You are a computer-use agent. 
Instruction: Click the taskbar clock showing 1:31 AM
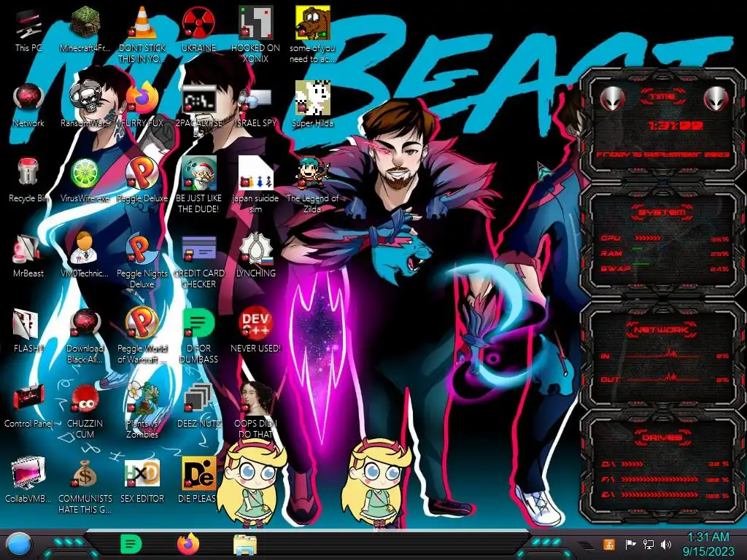tap(708, 544)
